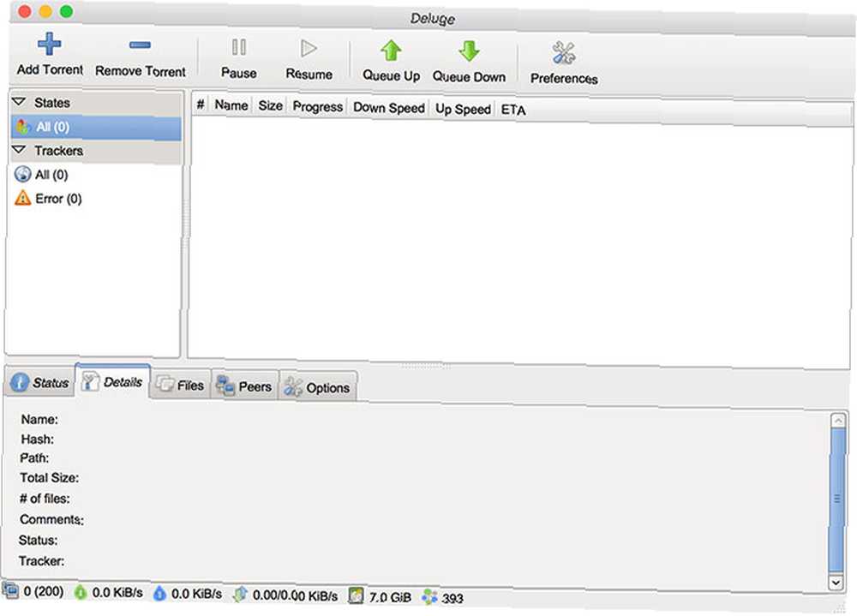Move torrent down with Queue Down
This screenshot has height=616, width=857.
coord(469,62)
